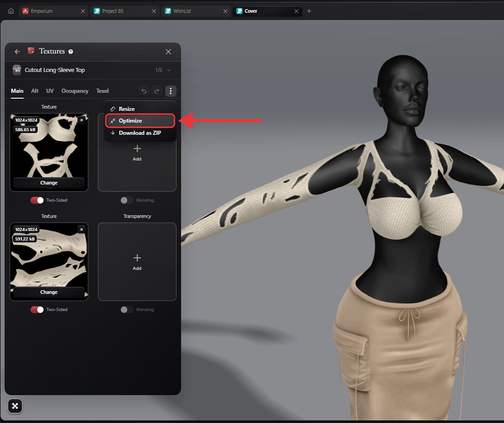The width and height of the screenshot is (504, 423).
Task: Open the Occupancy tab
Action: click(x=75, y=91)
